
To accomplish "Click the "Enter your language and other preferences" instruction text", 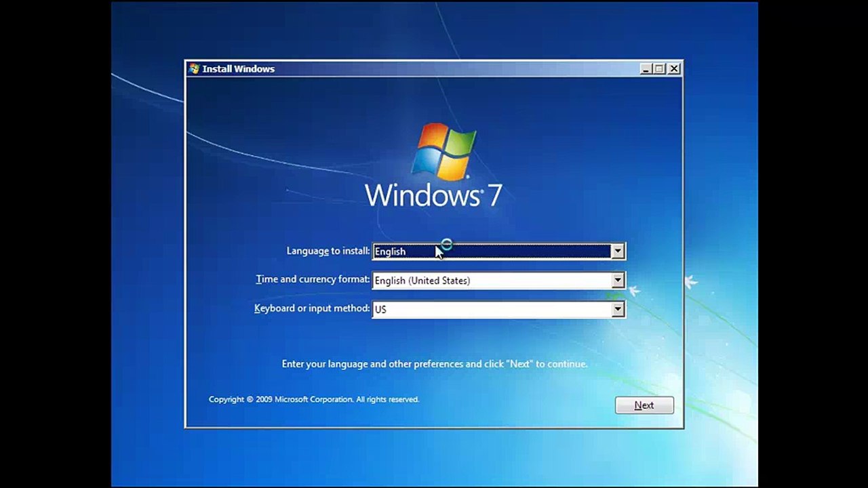I will [435, 364].
